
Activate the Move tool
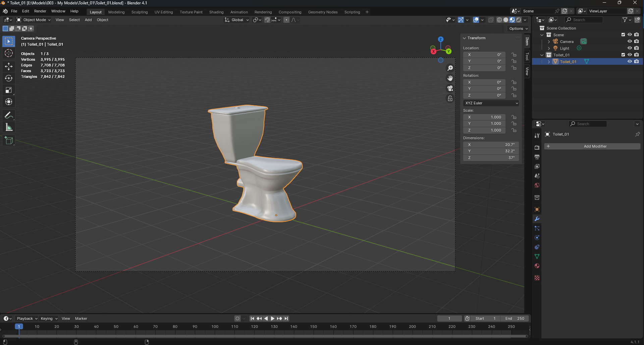click(x=9, y=66)
